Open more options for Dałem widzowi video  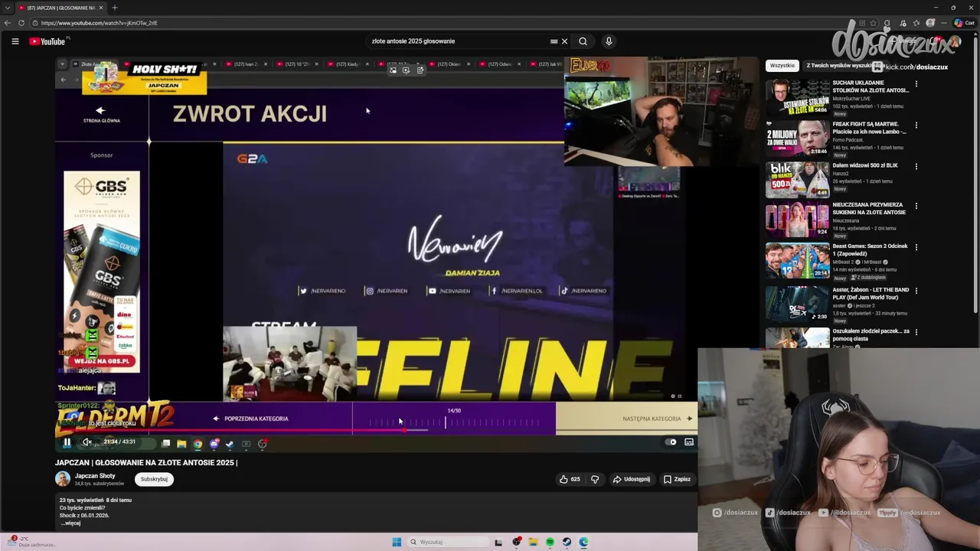(916, 167)
